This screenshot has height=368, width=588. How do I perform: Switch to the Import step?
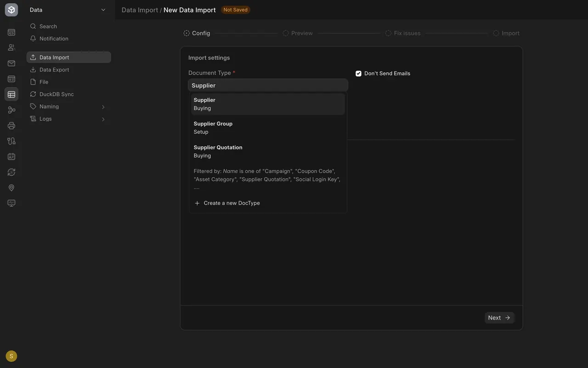(506, 33)
